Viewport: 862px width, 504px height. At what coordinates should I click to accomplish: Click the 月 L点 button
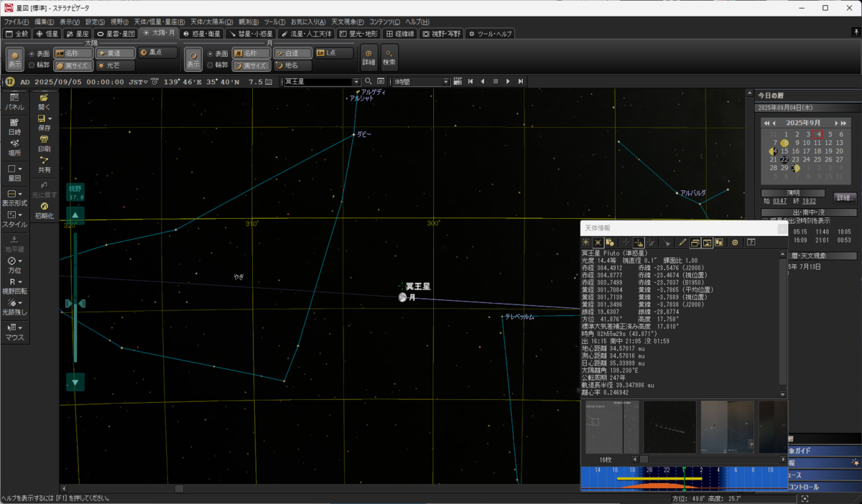tap(335, 53)
